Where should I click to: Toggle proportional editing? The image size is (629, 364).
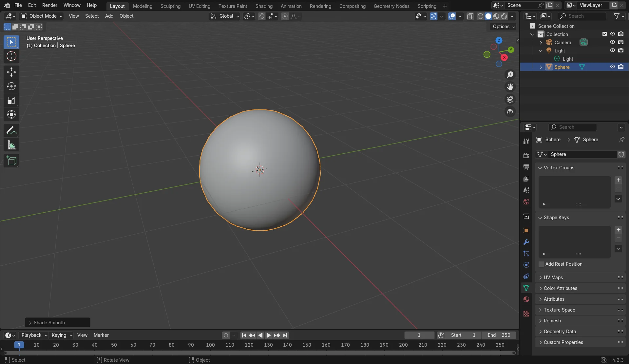coord(285,16)
